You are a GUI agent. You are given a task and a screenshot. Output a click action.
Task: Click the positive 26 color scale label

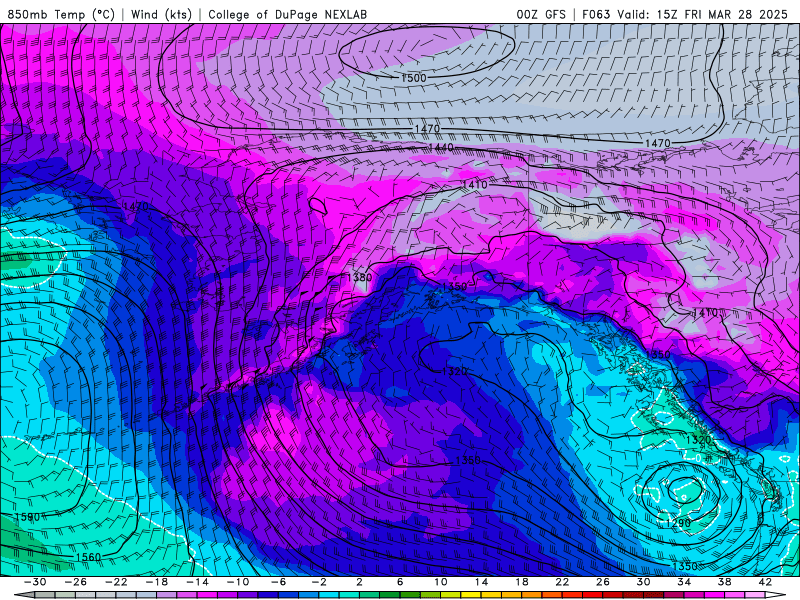click(603, 582)
